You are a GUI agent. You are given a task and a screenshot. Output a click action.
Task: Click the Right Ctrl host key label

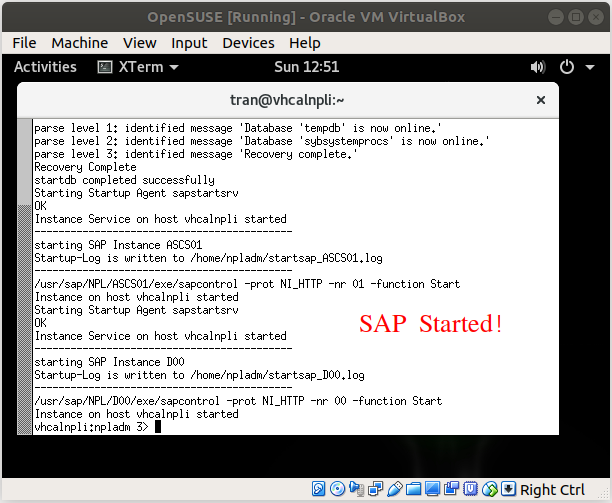(552, 489)
